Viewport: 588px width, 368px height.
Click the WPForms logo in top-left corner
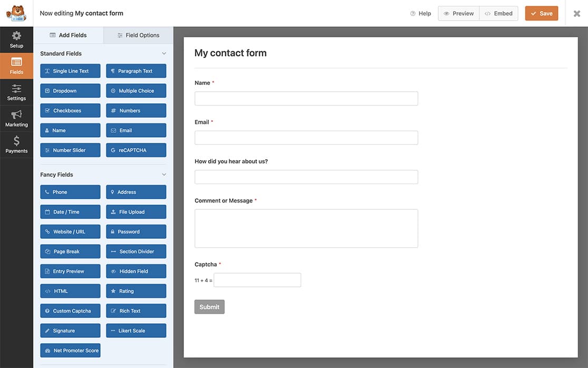pyautogui.click(x=15, y=13)
